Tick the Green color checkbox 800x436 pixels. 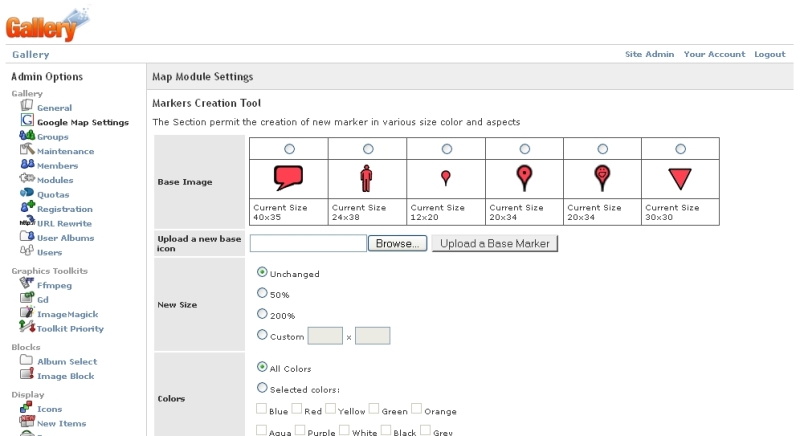point(374,409)
